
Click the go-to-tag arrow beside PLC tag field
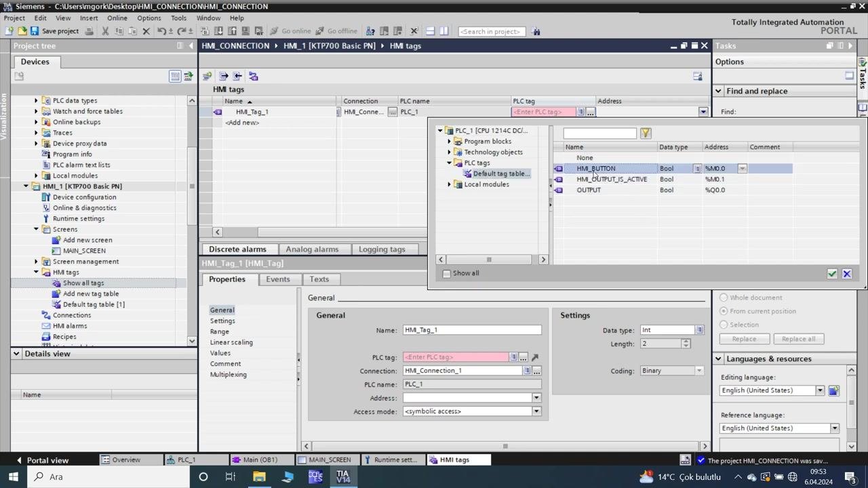535,357
